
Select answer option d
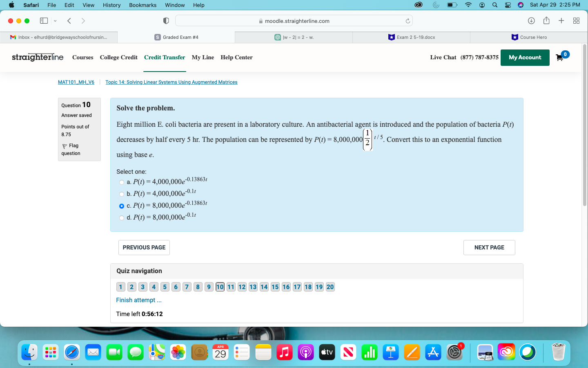coord(121,218)
